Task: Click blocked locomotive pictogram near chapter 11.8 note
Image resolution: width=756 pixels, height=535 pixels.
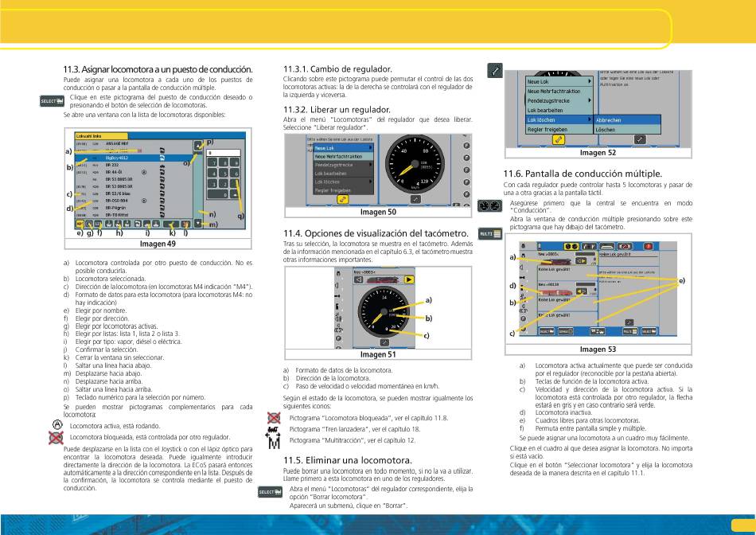Action: (274, 418)
